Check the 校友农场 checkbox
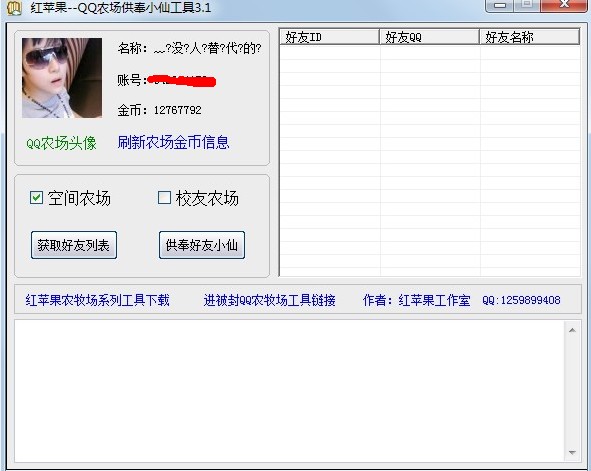 pyautogui.click(x=164, y=197)
